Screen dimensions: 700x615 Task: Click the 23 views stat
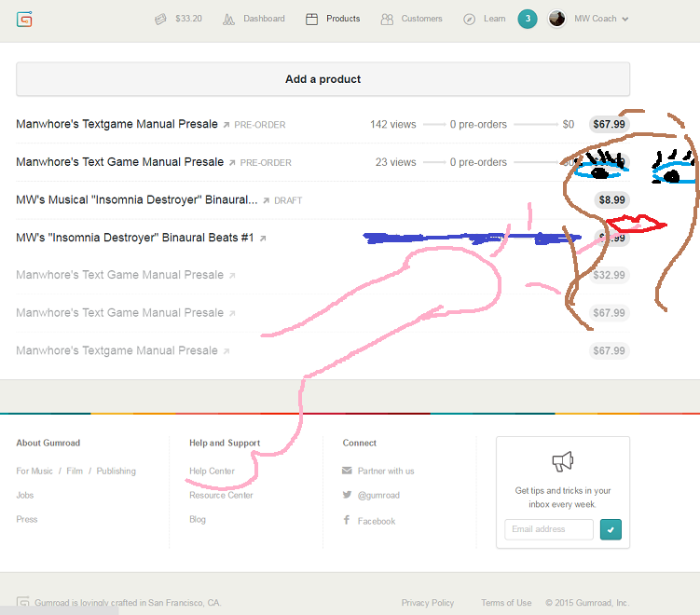pos(395,162)
